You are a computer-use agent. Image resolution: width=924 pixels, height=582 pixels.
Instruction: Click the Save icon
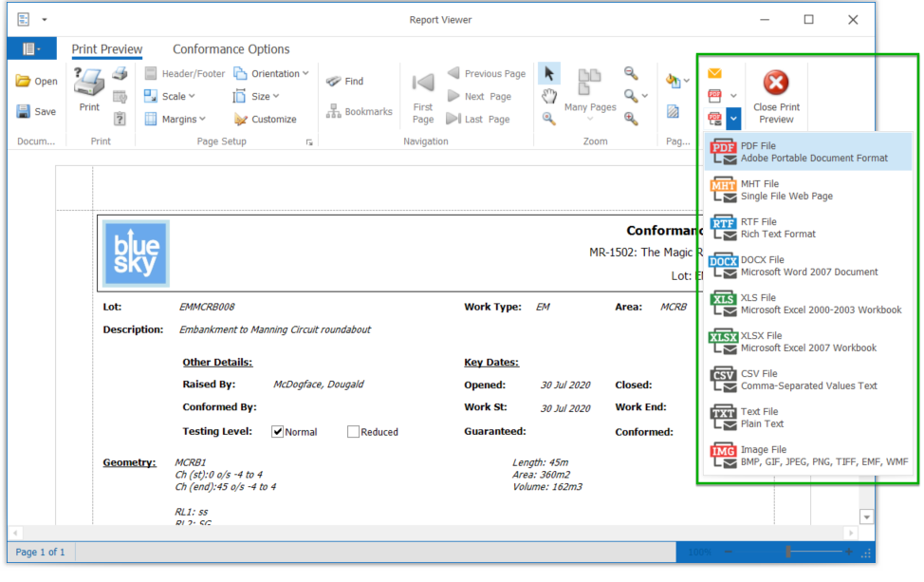(x=24, y=112)
